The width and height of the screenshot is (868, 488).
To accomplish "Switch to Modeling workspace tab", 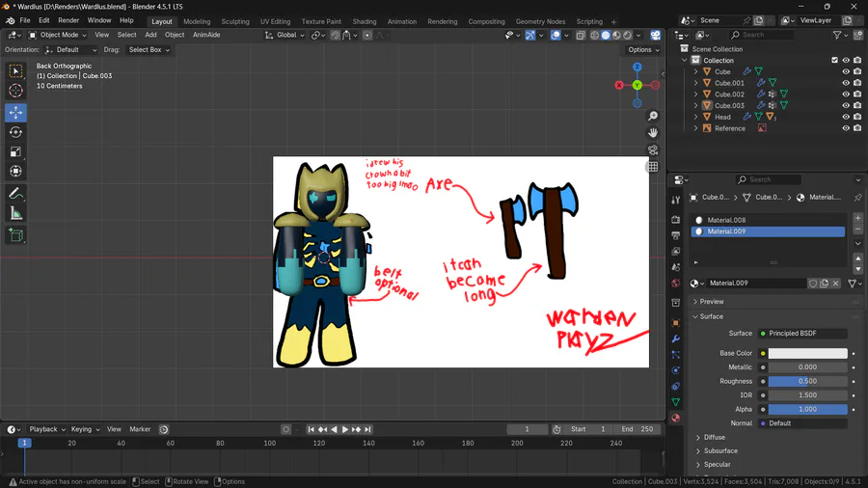I will [197, 21].
